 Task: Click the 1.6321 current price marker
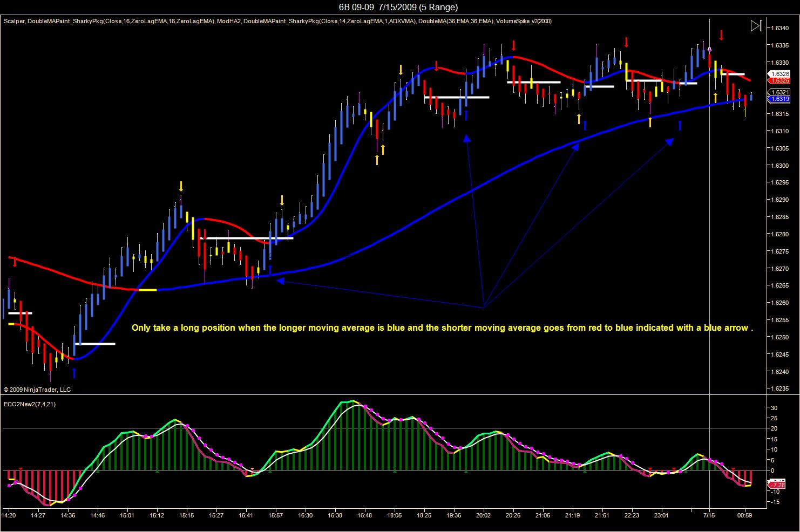point(779,93)
